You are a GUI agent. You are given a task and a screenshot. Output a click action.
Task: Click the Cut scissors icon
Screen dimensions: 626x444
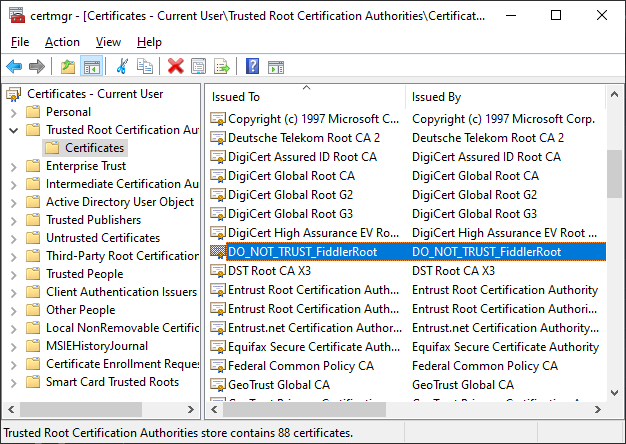(122, 67)
